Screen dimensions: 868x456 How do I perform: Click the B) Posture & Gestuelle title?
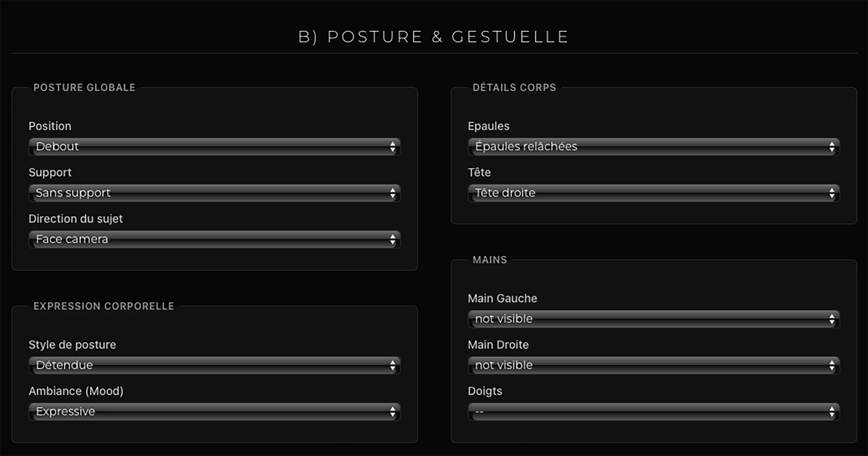coord(434,37)
